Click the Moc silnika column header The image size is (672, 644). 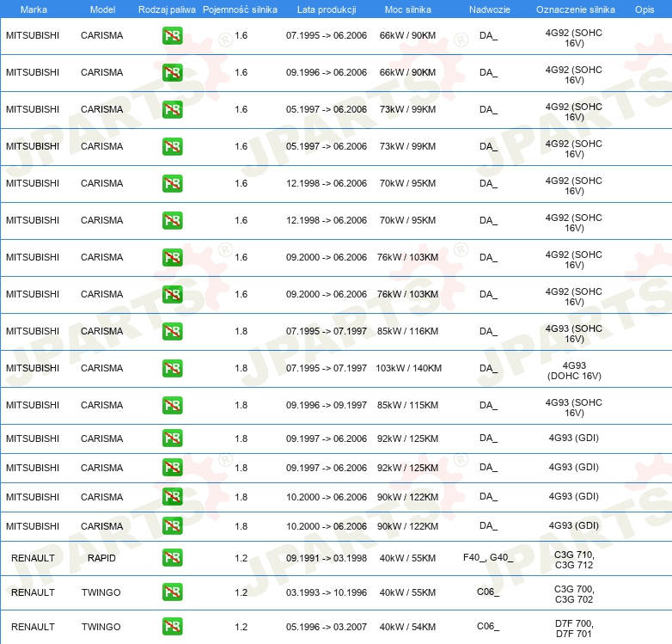(x=407, y=9)
